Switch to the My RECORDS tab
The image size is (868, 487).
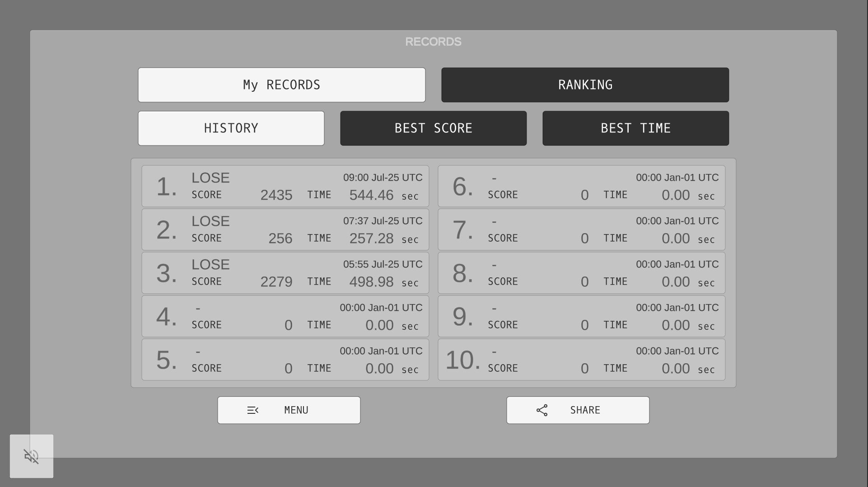pos(282,85)
